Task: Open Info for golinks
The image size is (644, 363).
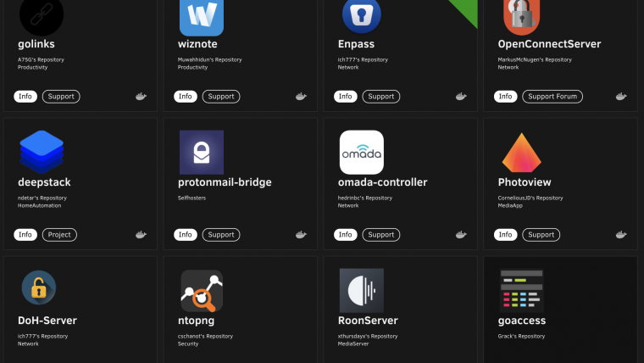Action: [25, 97]
